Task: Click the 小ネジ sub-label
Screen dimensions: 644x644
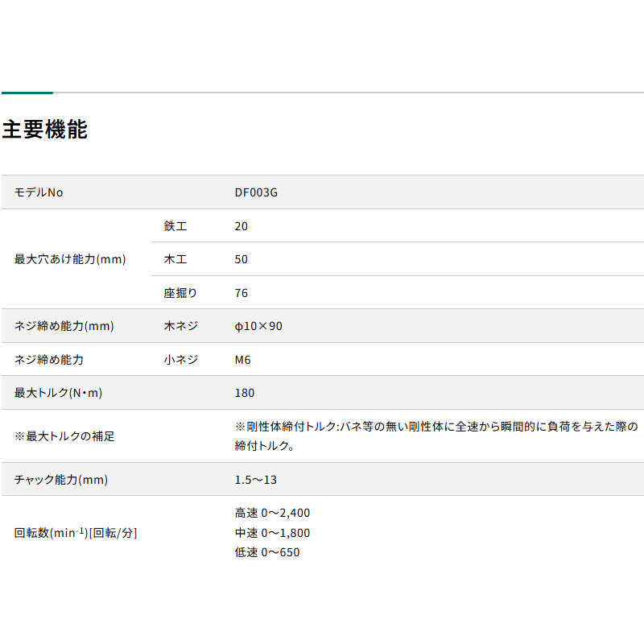Action: coord(180,360)
